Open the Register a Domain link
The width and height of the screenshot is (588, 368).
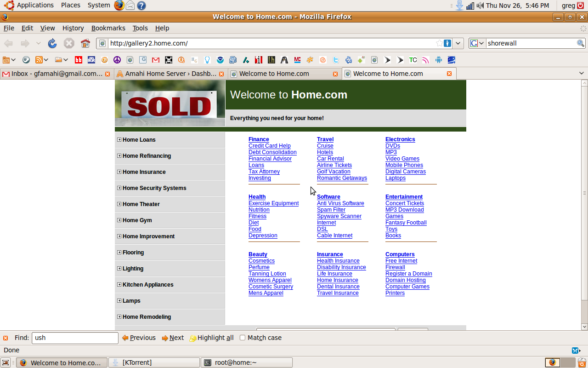click(x=409, y=274)
